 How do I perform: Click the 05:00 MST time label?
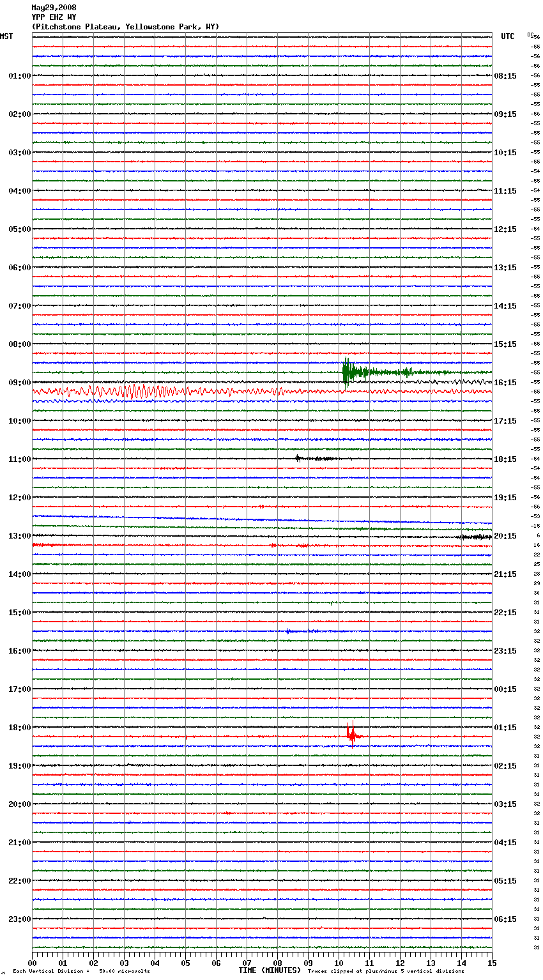(x=19, y=229)
